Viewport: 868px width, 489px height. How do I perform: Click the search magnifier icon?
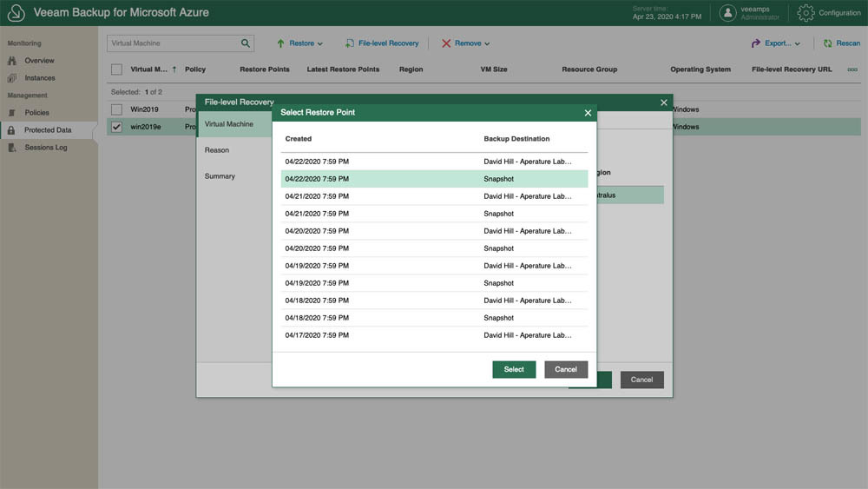click(246, 43)
